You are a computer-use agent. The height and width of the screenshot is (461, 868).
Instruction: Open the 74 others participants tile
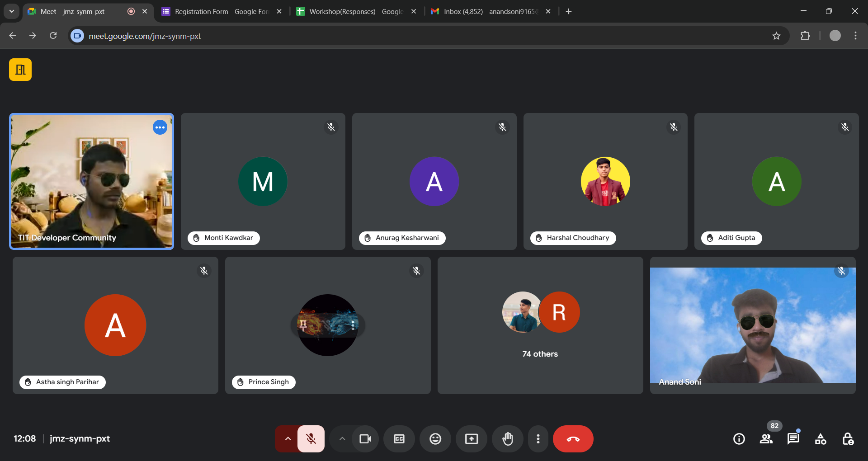(x=540, y=325)
